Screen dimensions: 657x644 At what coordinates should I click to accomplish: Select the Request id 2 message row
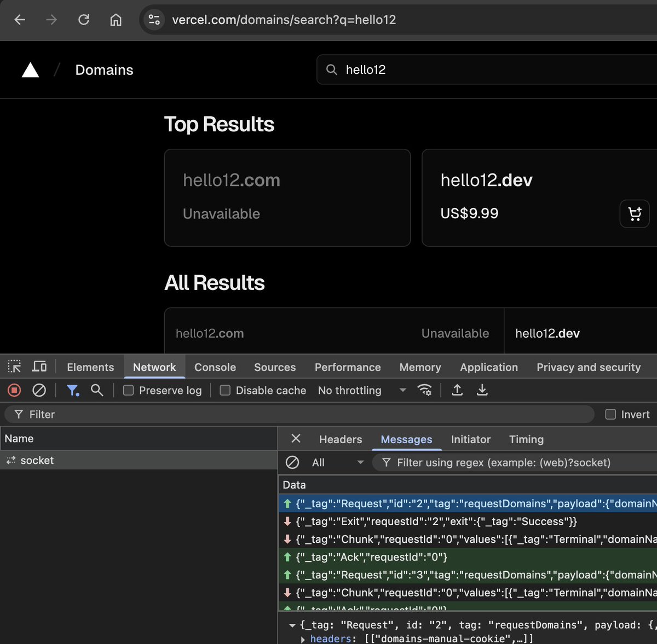point(468,503)
